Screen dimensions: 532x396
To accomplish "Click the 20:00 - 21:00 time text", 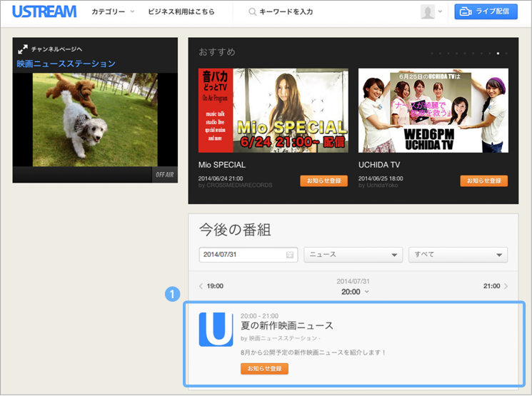I will point(259,315).
